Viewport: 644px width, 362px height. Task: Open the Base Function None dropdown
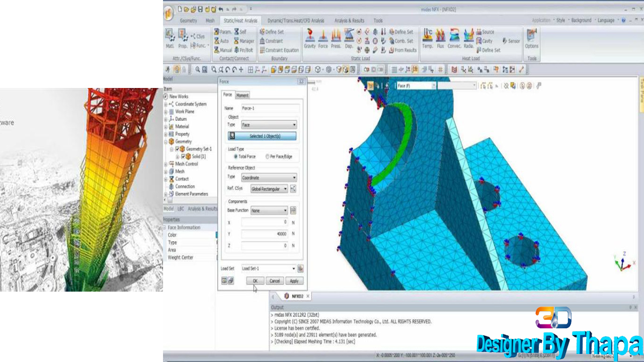point(269,210)
